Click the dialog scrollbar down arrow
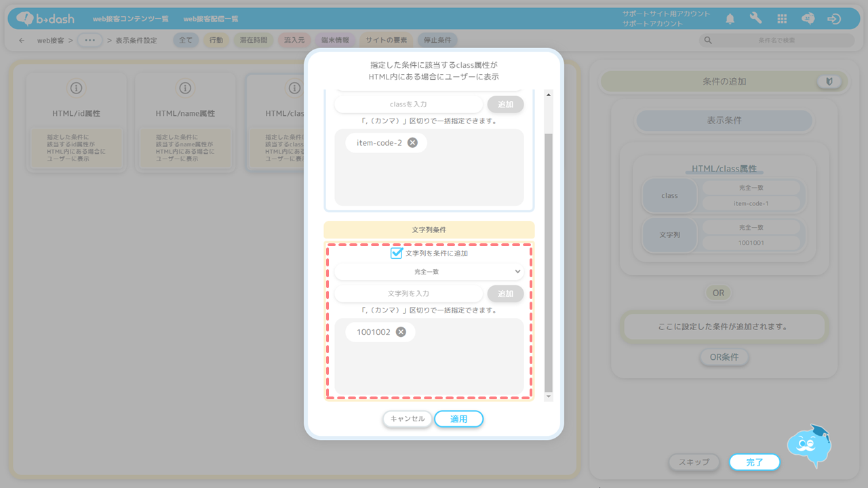Image resolution: width=868 pixels, height=488 pixels. 549,396
